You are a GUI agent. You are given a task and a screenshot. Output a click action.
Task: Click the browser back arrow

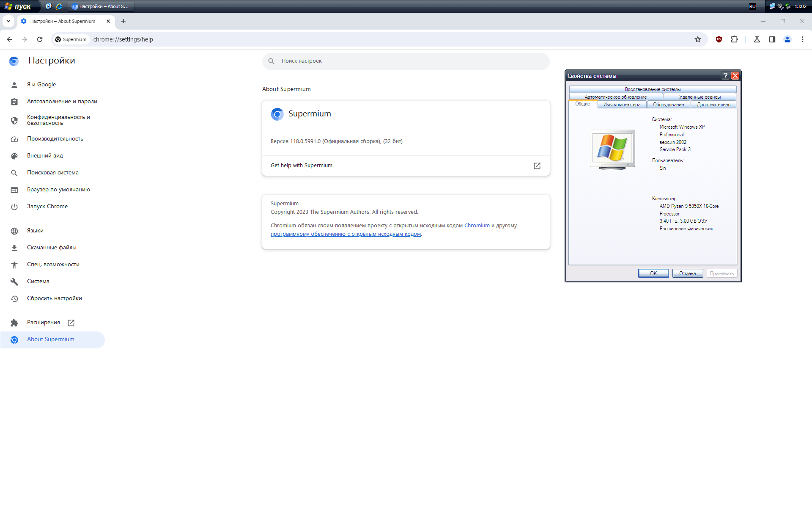(x=9, y=39)
